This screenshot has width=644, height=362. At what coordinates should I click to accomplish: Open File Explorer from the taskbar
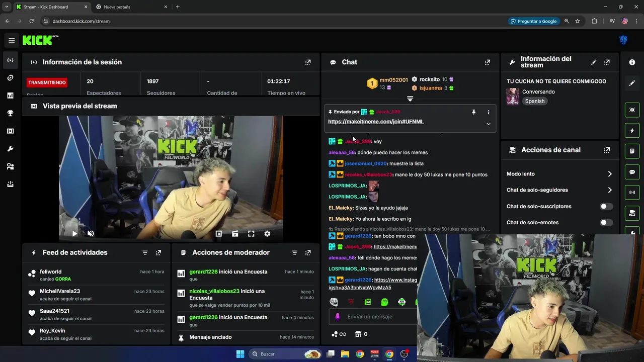click(x=345, y=354)
